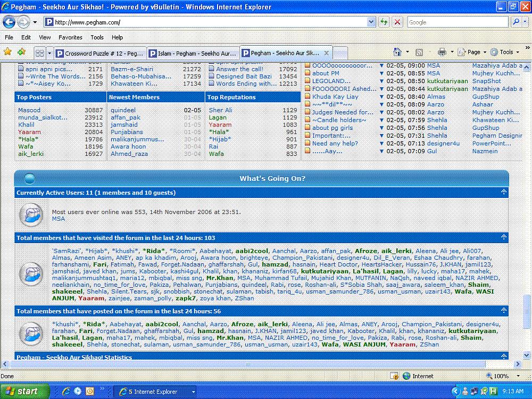Stop loading with the red X icon
The width and height of the screenshot is (532, 399).
pos(397,22)
